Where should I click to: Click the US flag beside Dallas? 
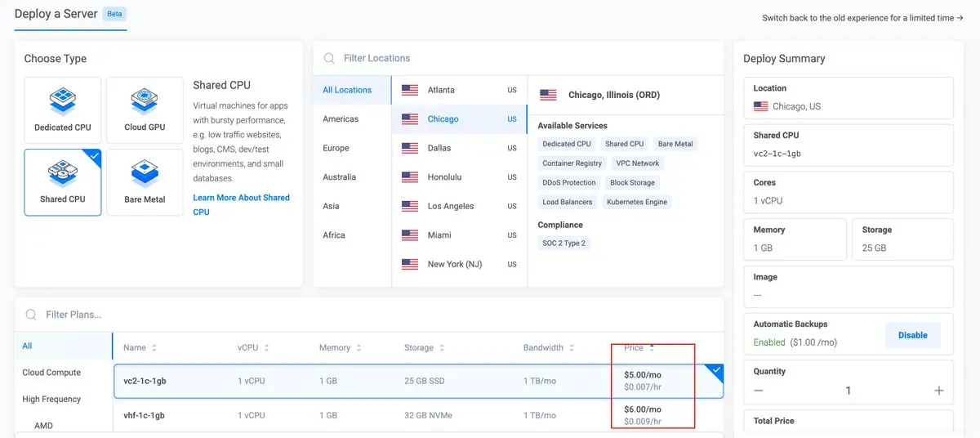410,148
